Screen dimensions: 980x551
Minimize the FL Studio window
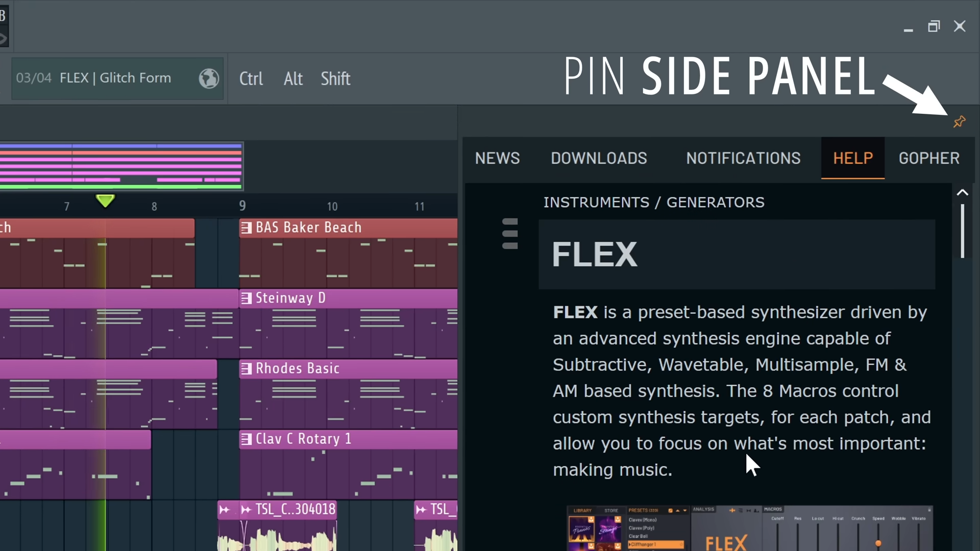[x=908, y=30]
